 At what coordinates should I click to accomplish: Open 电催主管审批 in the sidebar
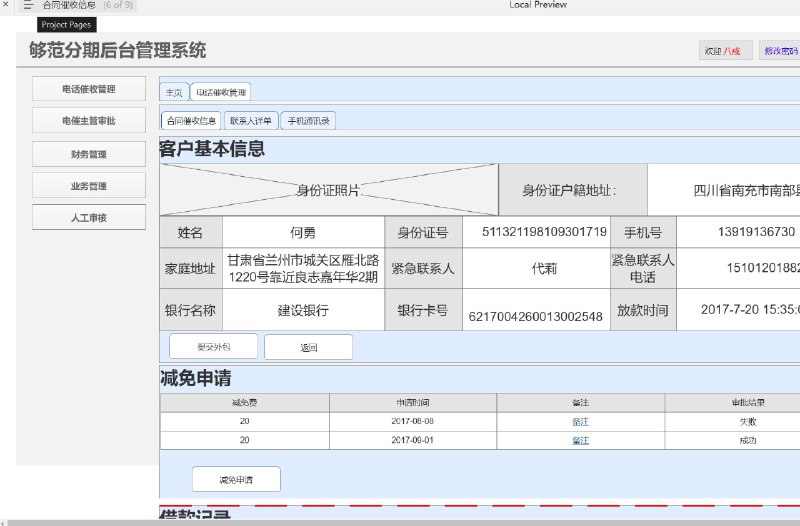pos(89,120)
